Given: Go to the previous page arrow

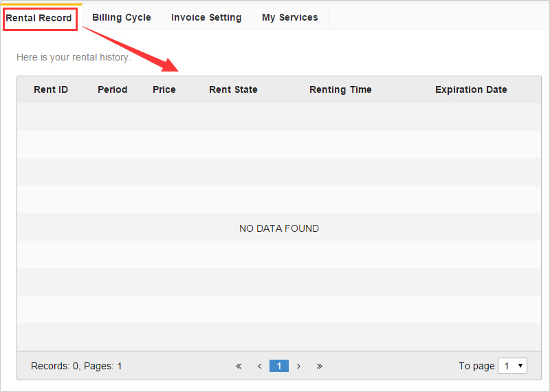Looking at the screenshot, I should coord(259,366).
